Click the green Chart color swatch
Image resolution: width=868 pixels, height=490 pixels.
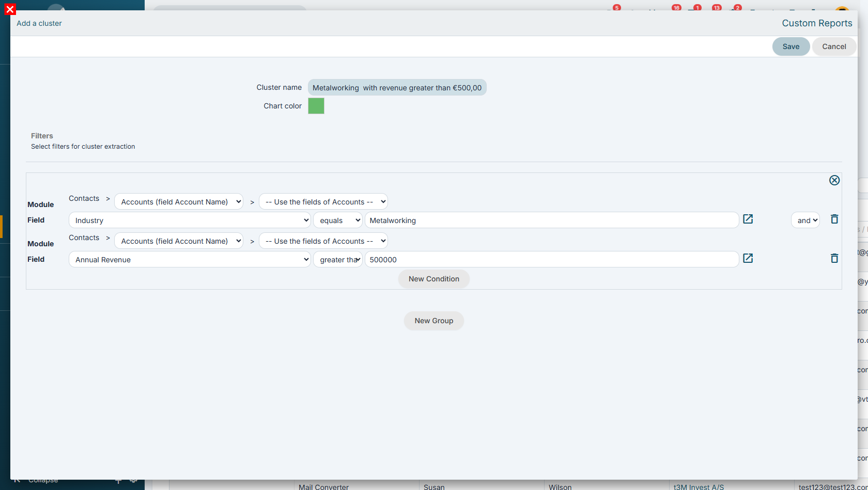coord(316,106)
